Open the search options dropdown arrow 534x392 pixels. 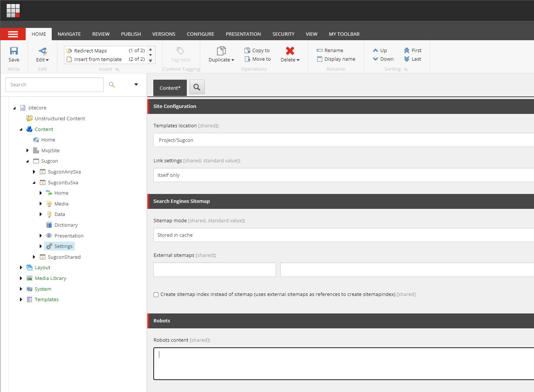136,85
